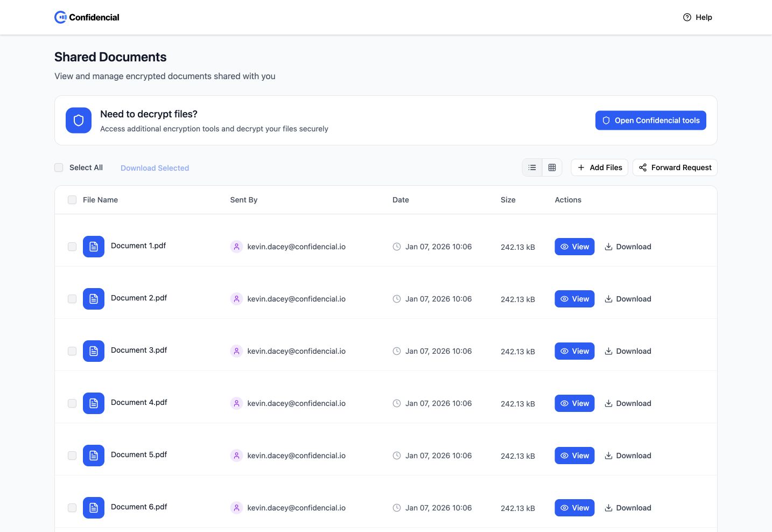Image resolution: width=772 pixels, height=532 pixels.
Task: Select the checkbox for Document 1.pdf
Action: pyautogui.click(x=72, y=247)
